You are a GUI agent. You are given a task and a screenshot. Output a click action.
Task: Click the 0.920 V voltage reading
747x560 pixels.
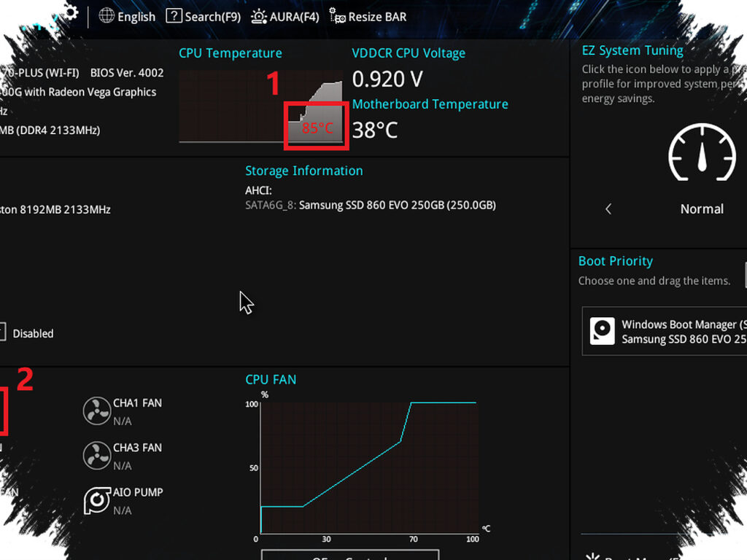pyautogui.click(x=387, y=79)
